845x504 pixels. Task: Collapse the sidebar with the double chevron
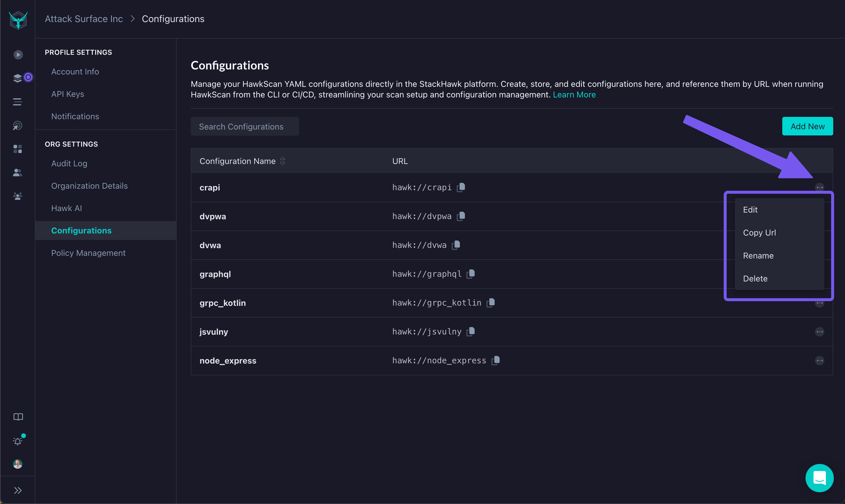point(18,490)
